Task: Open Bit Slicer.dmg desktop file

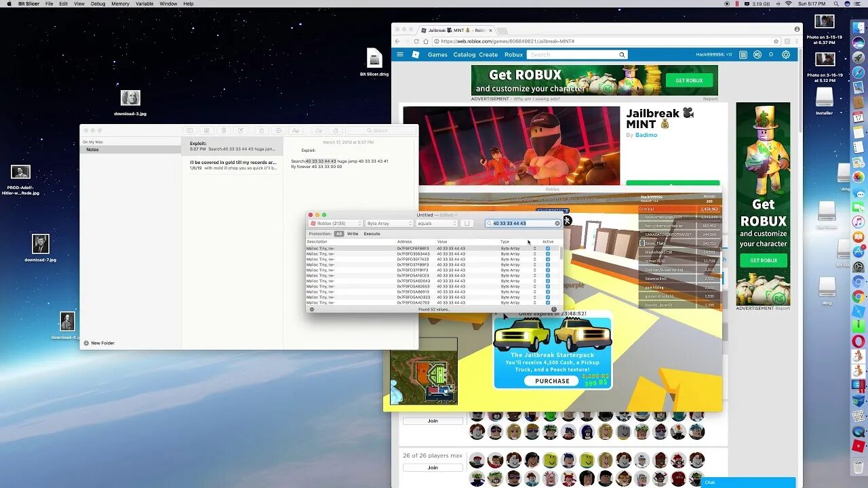Action: pyautogui.click(x=374, y=62)
